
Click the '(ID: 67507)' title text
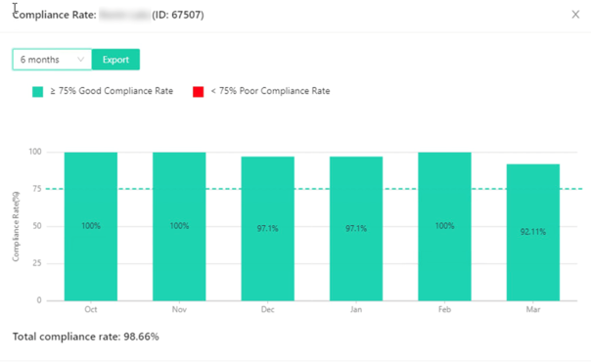tap(178, 15)
